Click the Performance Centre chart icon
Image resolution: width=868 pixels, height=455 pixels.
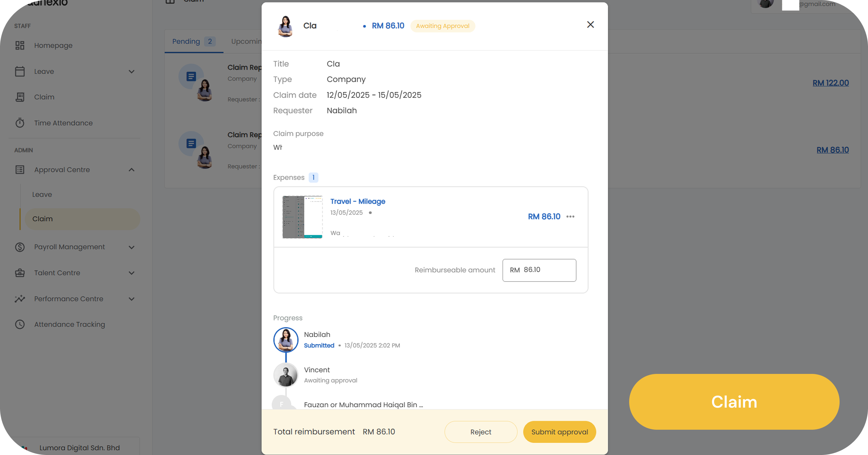pos(20,299)
